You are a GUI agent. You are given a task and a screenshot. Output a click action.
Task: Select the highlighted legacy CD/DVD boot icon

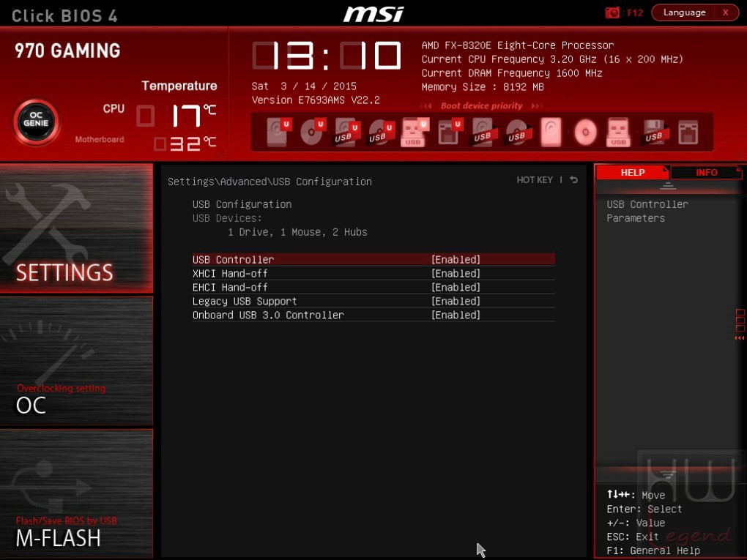tap(585, 132)
